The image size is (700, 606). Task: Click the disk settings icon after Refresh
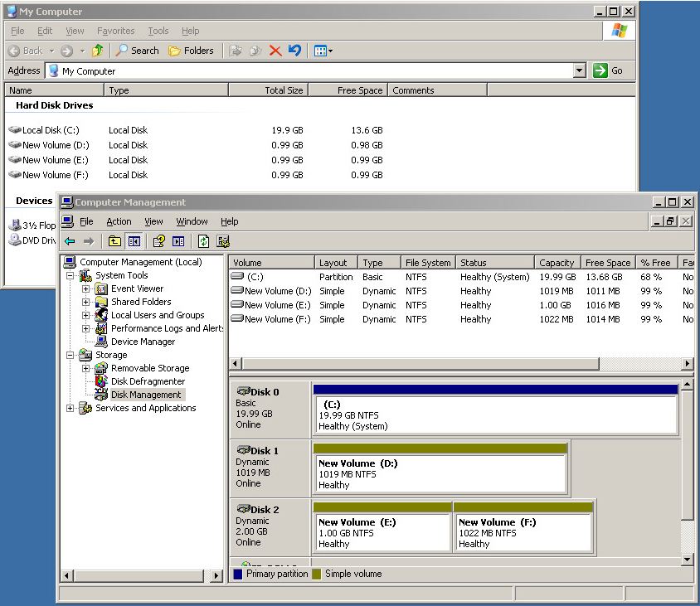coord(223,241)
